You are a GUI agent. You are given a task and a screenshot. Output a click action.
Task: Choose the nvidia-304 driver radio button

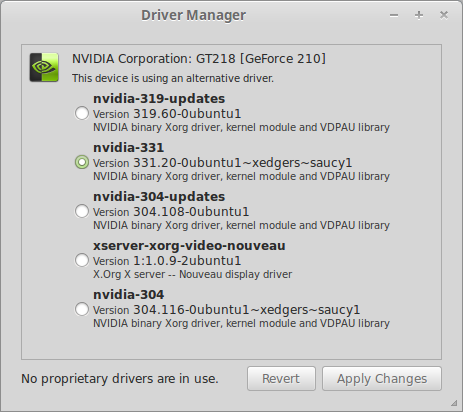82,309
